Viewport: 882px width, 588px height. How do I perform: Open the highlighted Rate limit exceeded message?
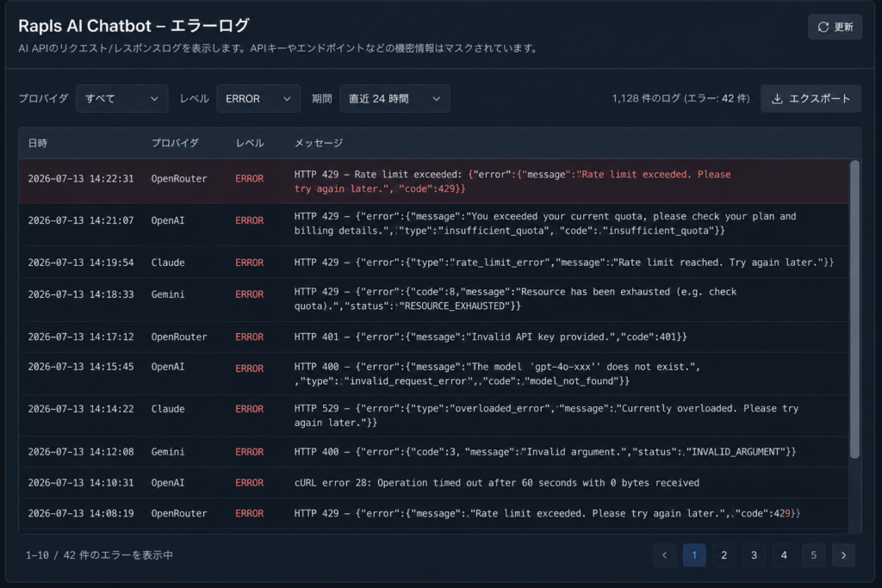[512, 182]
